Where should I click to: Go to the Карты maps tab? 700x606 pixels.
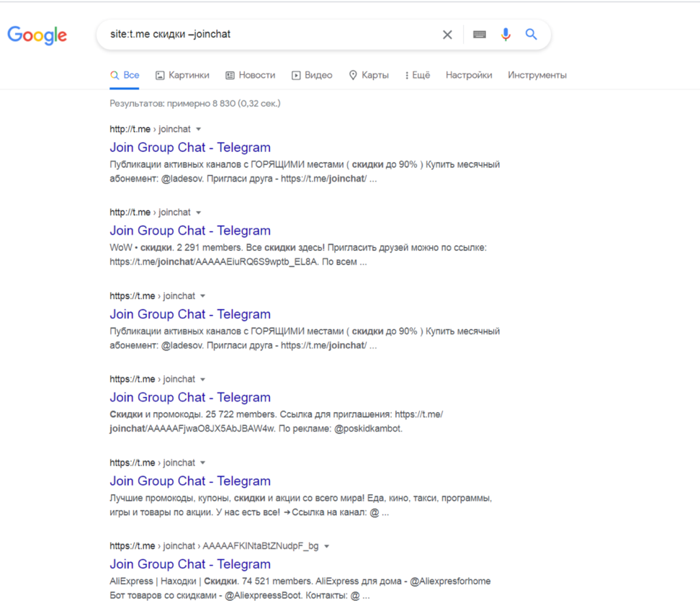coord(369,75)
